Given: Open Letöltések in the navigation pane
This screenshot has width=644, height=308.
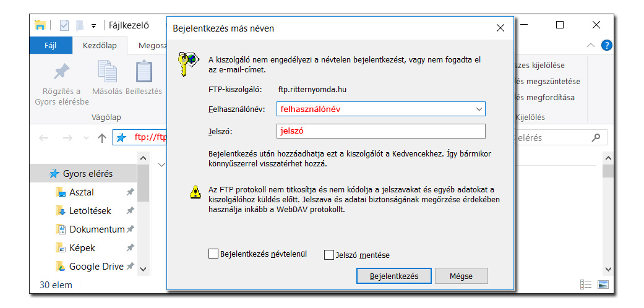Looking at the screenshot, I should pyautogui.click(x=90, y=211).
